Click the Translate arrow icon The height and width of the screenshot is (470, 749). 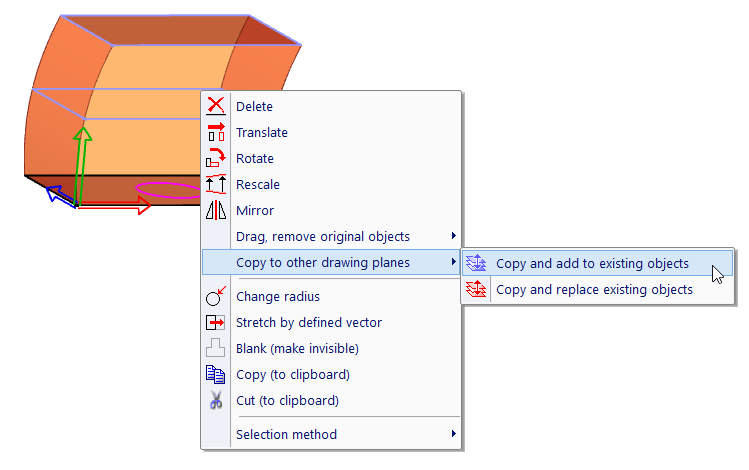coord(216,133)
